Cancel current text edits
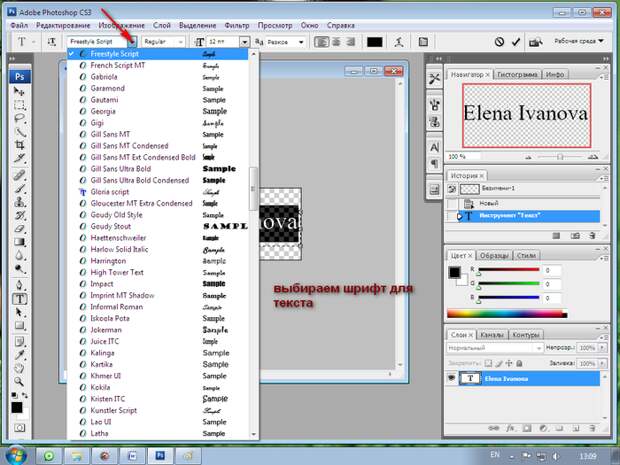The image size is (620, 465). click(499, 42)
